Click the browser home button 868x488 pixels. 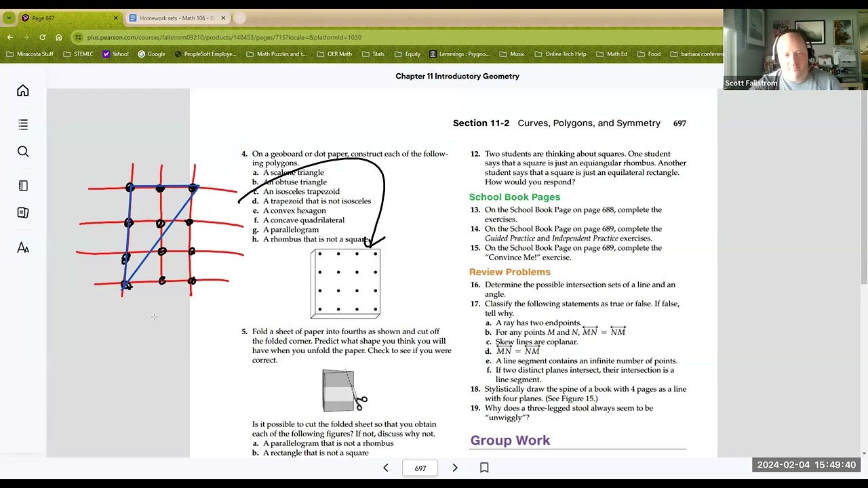pyautogui.click(x=58, y=37)
